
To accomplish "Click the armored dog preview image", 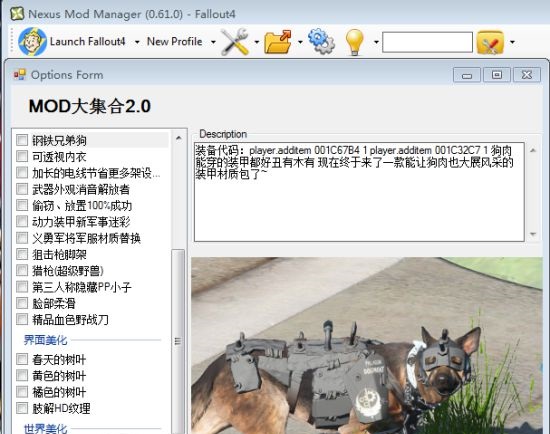I will pyautogui.click(x=367, y=346).
